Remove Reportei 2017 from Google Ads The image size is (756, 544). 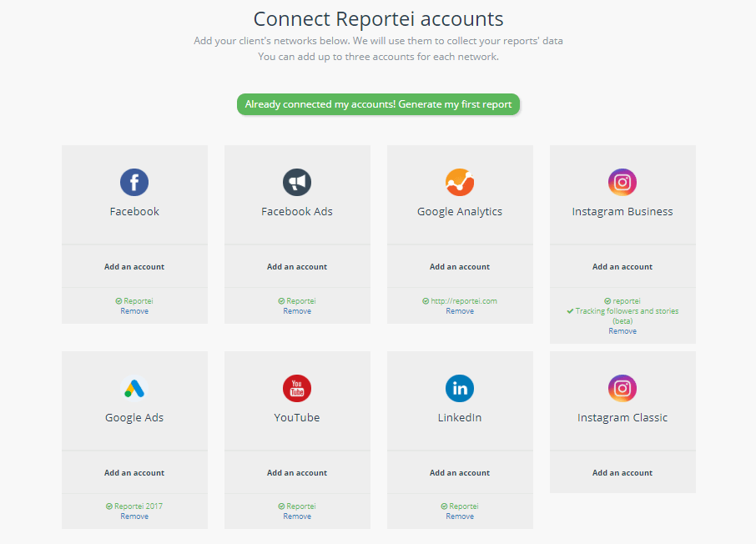(x=134, y=516)
